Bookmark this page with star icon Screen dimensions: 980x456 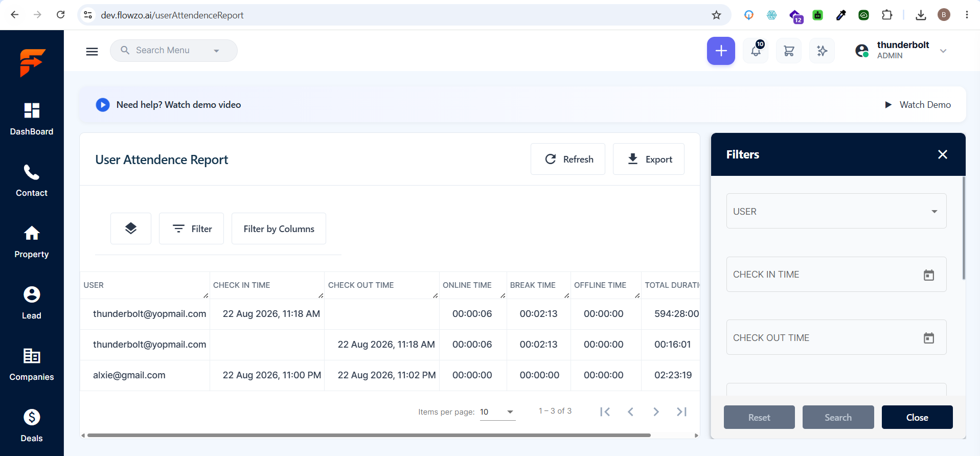[716, 15]
